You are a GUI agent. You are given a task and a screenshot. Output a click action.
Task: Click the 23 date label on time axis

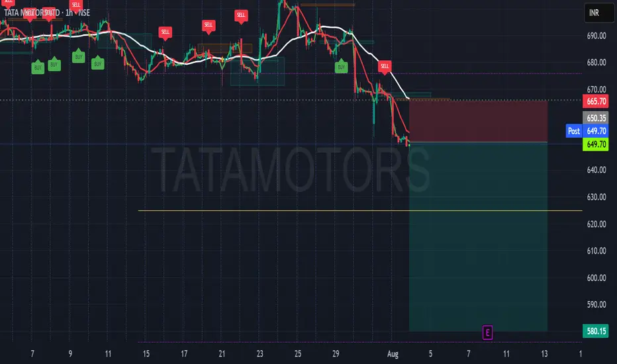tap(260, 354)
